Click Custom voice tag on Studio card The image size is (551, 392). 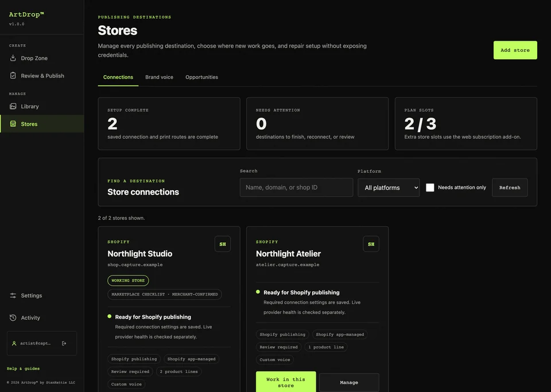[x=126, y=385]
